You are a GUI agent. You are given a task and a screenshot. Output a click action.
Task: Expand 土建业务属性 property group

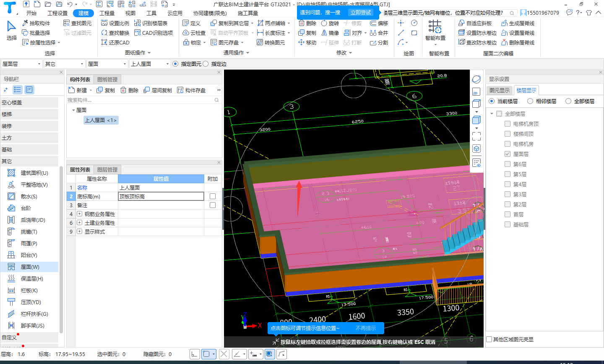coord(79,223)
